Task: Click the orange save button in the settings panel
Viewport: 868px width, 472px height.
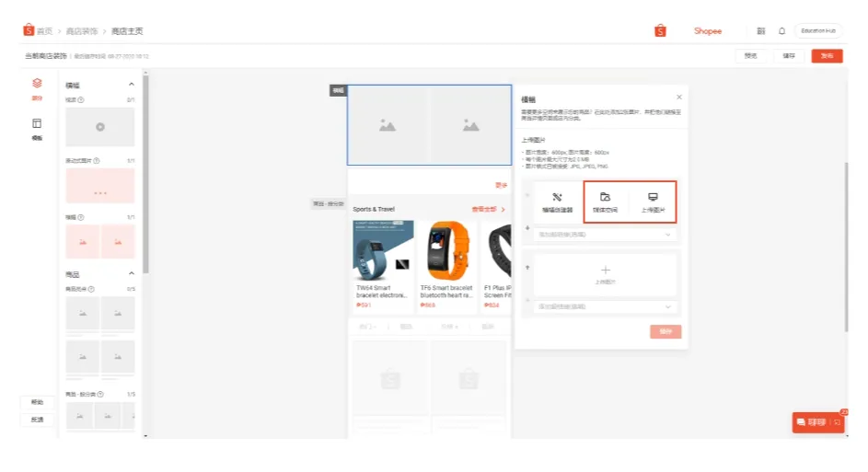Action: point(665,331)
